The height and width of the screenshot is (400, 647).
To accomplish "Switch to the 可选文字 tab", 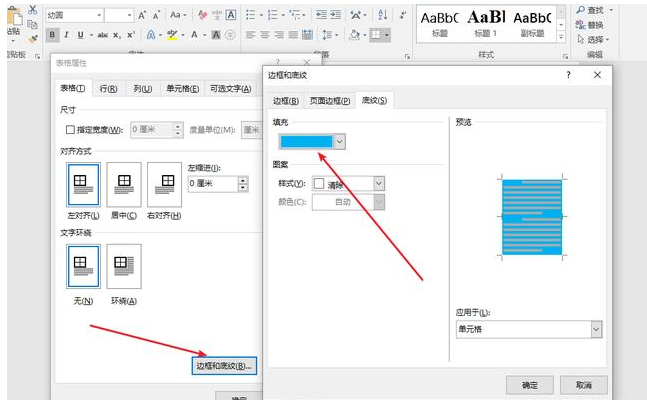I will (230, 88).
